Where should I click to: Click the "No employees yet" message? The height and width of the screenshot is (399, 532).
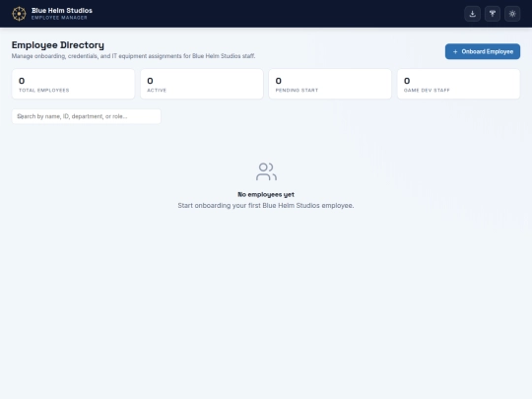point(266,194)
